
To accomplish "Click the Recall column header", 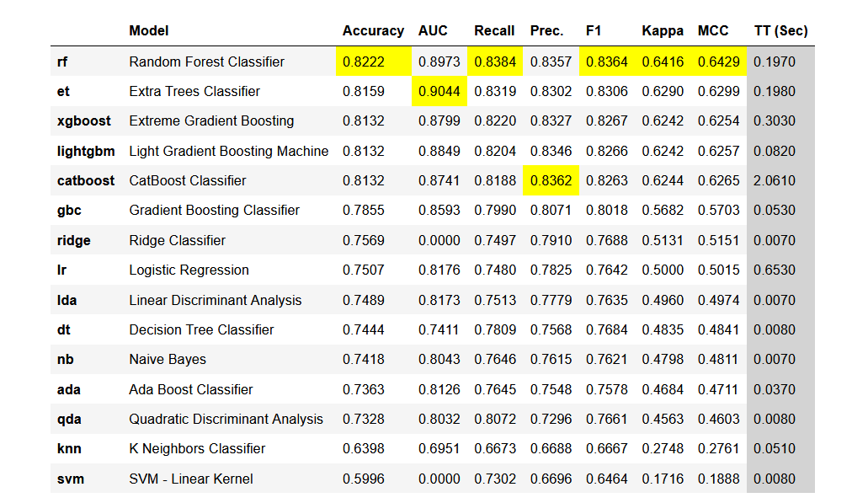I will tap(494, 31).
